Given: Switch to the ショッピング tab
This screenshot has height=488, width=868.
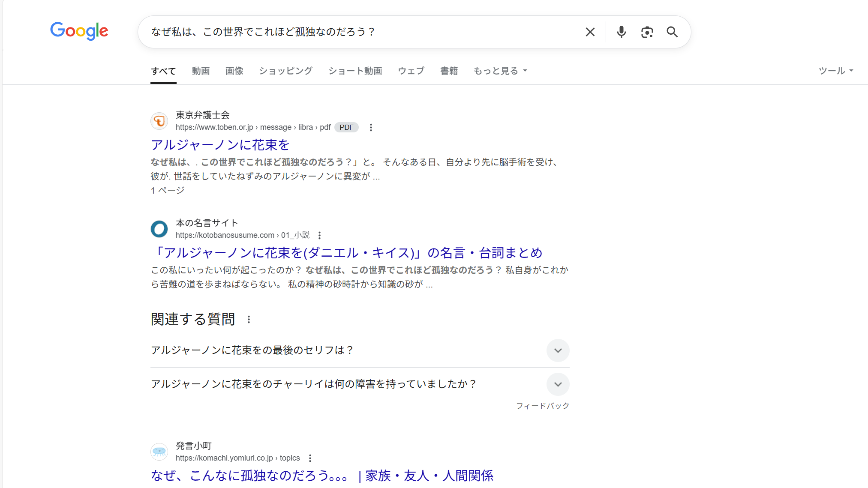Looking at the screenshot, I should point(285,71).
